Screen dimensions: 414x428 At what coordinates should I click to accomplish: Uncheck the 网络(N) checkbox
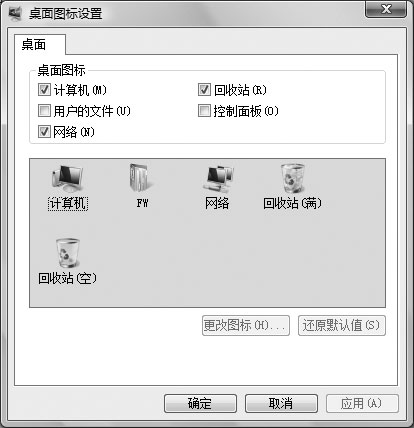(44, 132)
